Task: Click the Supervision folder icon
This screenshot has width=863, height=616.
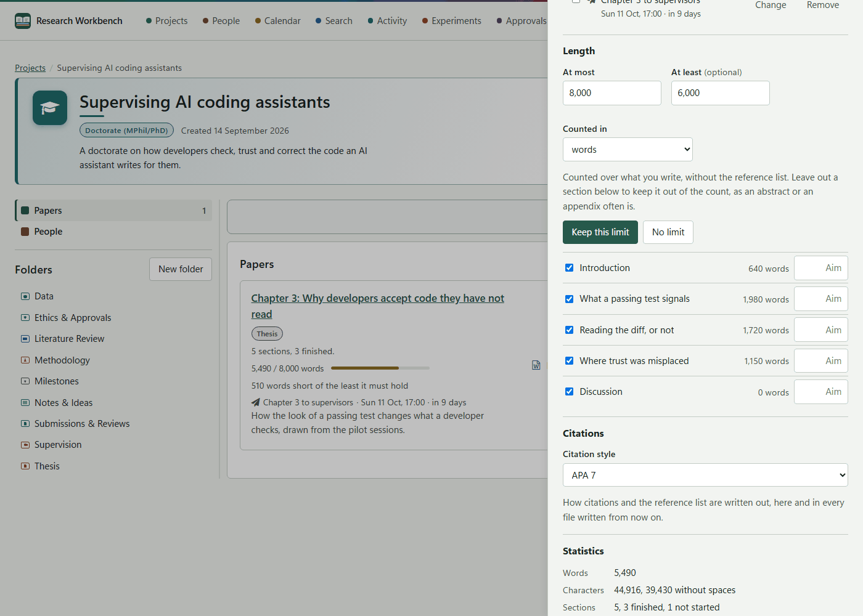Action: coord(25,445)
